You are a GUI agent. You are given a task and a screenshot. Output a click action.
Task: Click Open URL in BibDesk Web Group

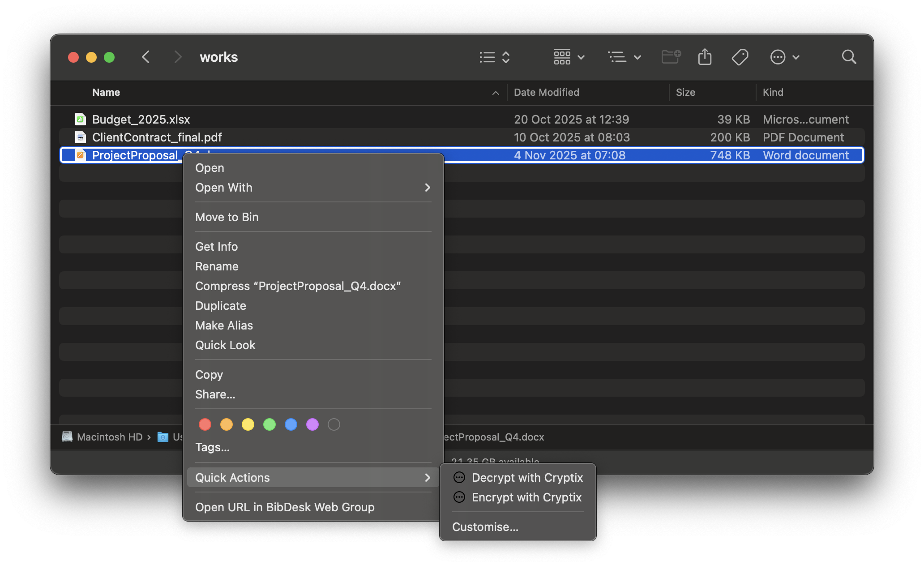point(285,507)
